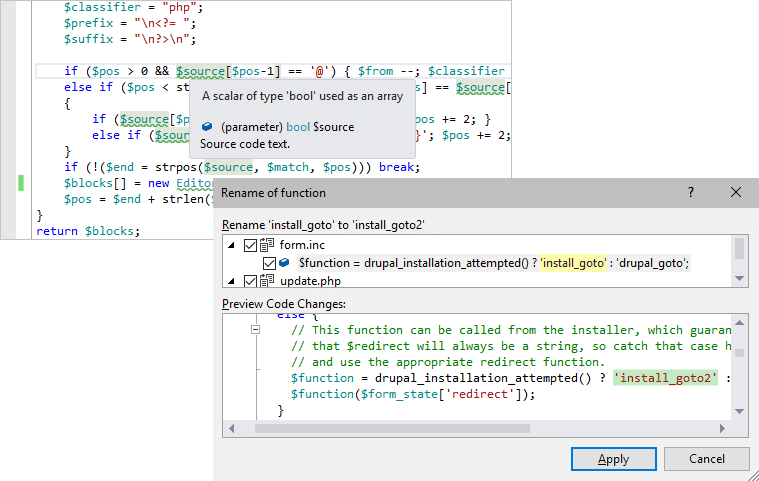Click the preview vertical scrollbar thumb

(739, 353)
